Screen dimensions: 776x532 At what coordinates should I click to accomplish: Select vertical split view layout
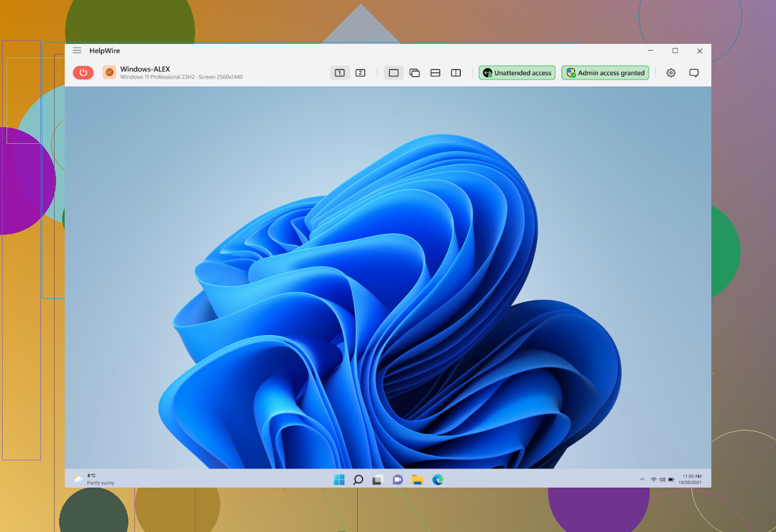[x=456, y=73]
